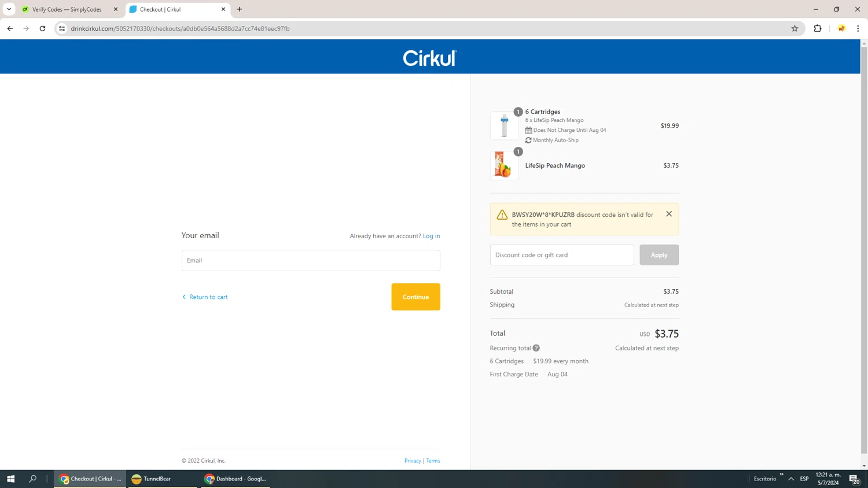The width and height of the screenshot is (868, 488).
Task: Click the Monthly Auto-Ship refresh icon
Action: tap(528, 141)
